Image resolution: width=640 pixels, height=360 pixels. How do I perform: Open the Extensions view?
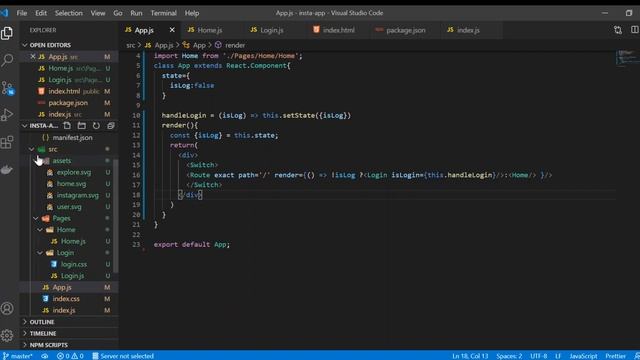[7, 142]
